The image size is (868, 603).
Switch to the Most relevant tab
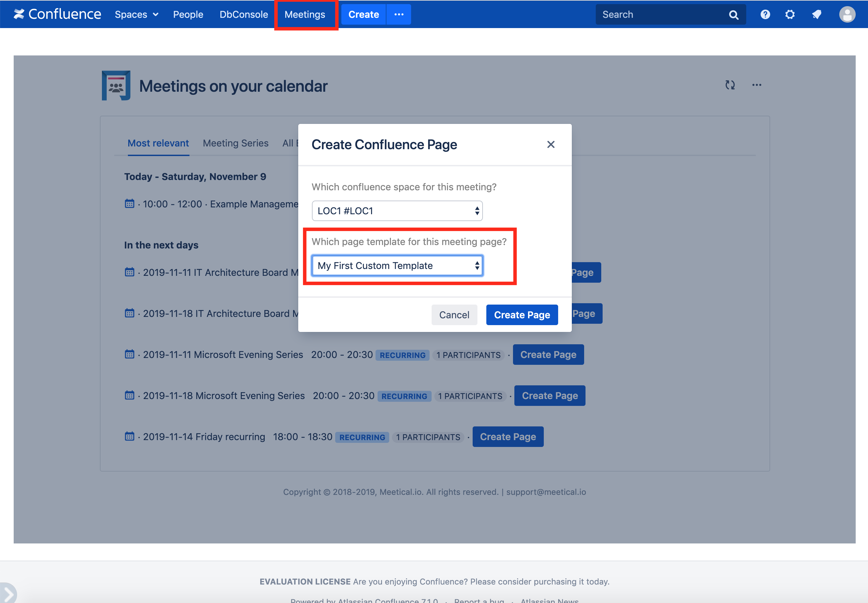[158, 143]
